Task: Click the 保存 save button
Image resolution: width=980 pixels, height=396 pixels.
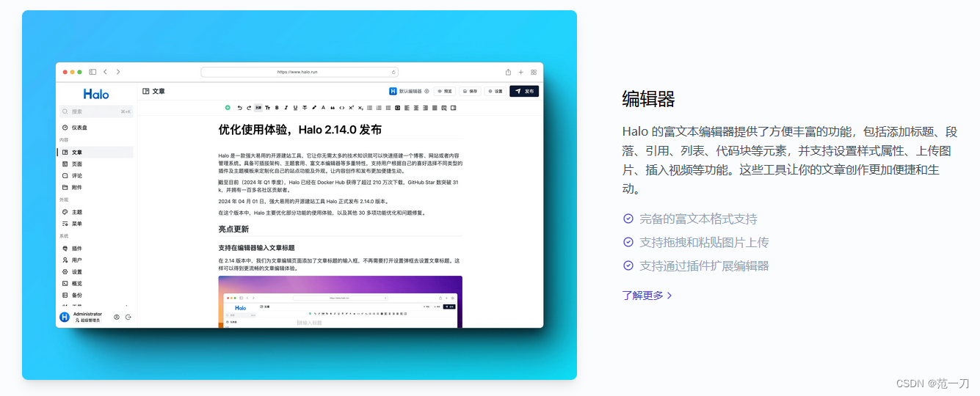Action: 470,92
